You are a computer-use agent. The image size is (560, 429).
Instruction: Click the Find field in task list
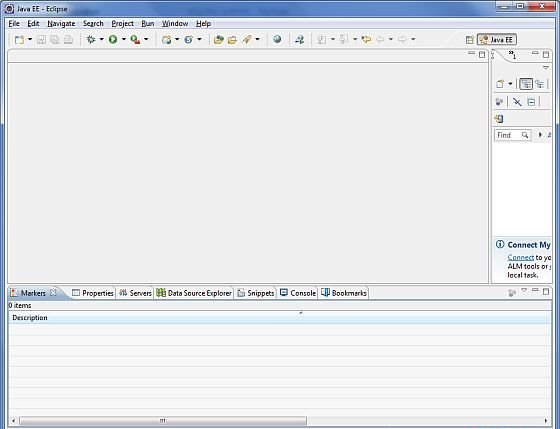point(512,135)
